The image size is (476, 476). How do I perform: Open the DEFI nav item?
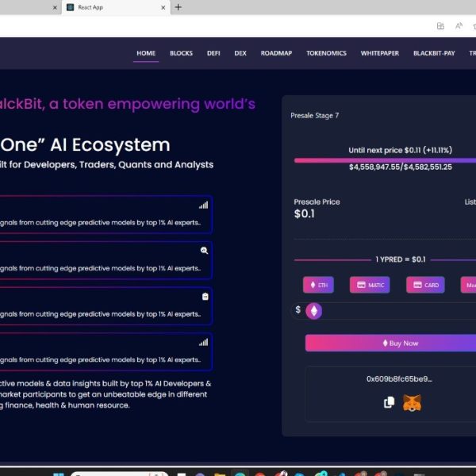213,53
